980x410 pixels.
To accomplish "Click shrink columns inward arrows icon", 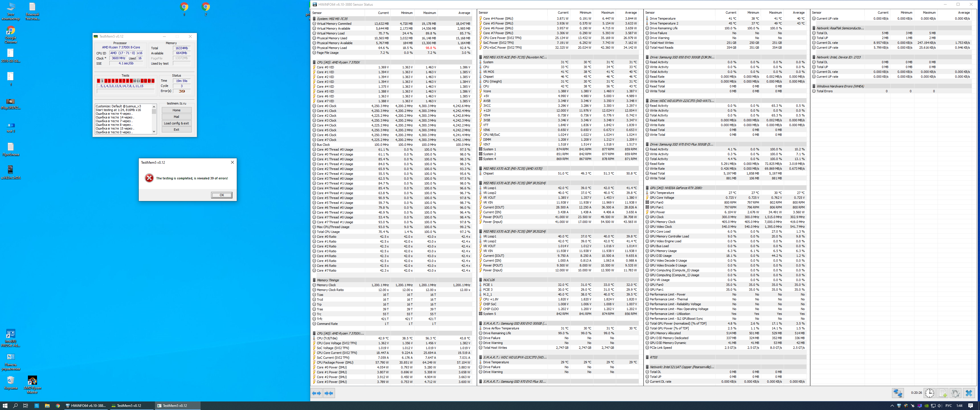I will [x=329, y=393].
